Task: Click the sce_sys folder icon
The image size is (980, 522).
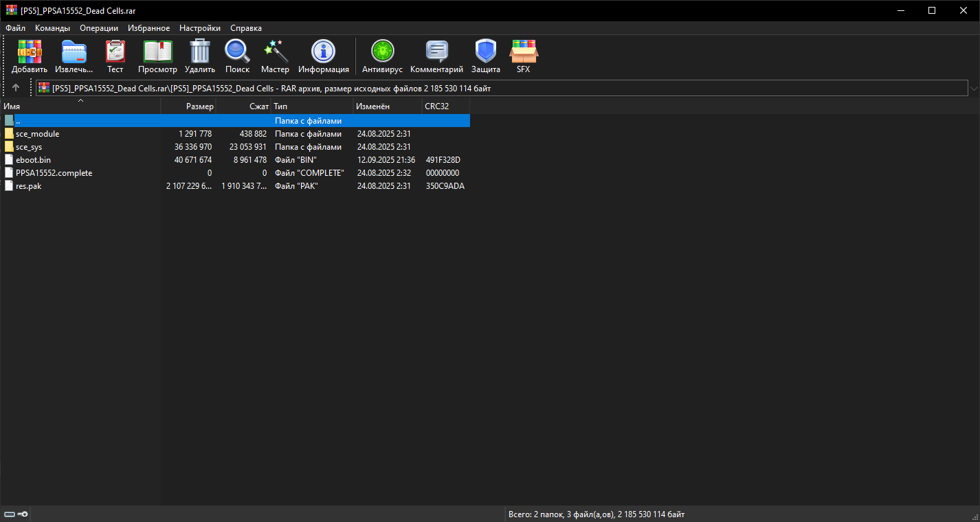Action: (9, 147)
